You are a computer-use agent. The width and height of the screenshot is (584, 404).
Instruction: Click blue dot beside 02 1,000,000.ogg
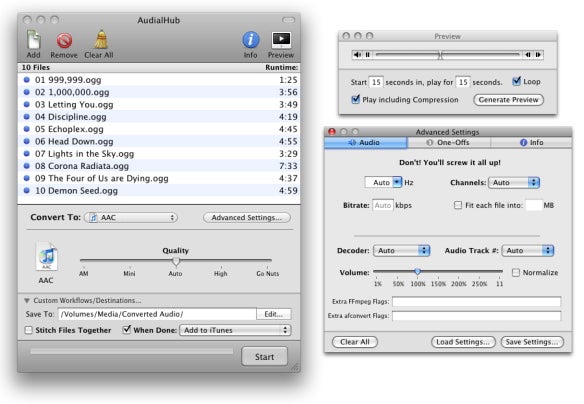click(x=26, y=92)
